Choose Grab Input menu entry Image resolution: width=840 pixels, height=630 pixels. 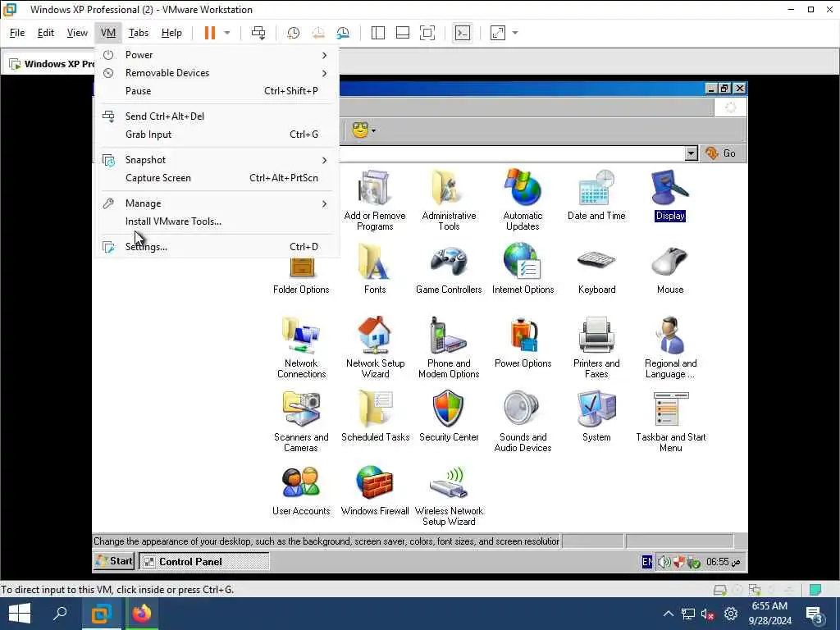pos(217,135)
